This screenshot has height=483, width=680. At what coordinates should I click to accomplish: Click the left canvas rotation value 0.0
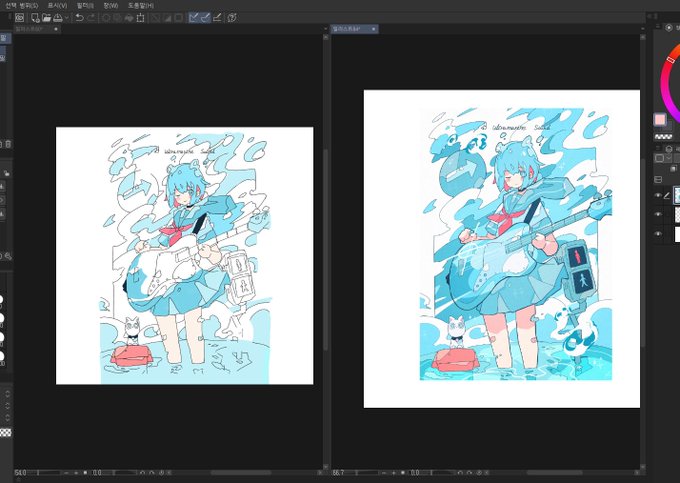pyautogui.click(x=97, y=473)
